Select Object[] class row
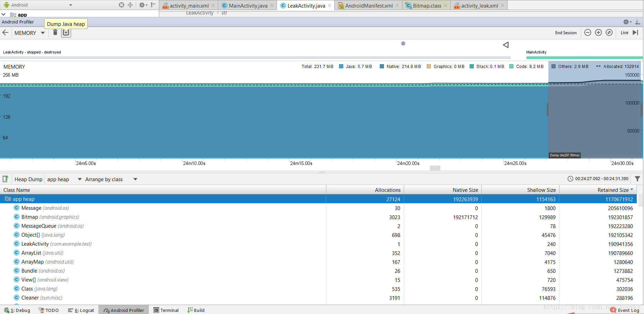The width and height of the screenshot is (644, 314). click(318, 235)
